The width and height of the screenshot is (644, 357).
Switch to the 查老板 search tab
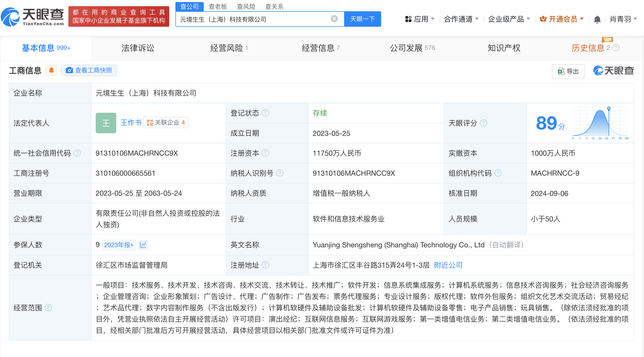(x=218, y=6)
